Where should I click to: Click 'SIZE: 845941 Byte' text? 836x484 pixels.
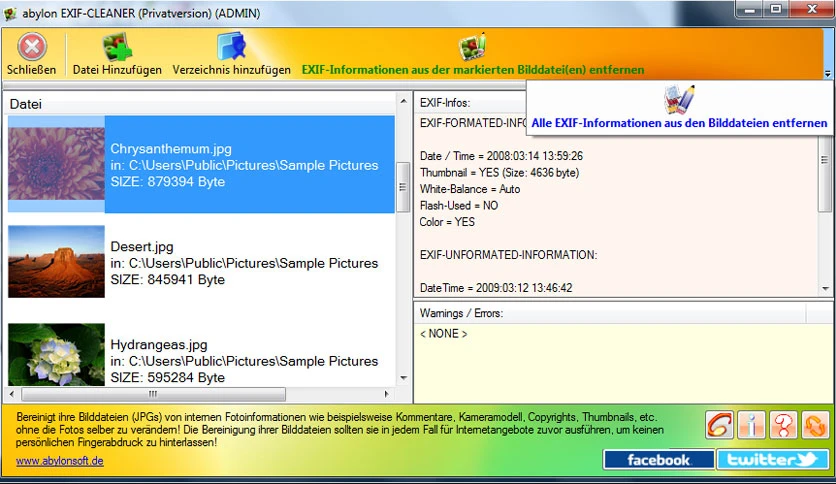pyautogui.click(x=167, y=280)
